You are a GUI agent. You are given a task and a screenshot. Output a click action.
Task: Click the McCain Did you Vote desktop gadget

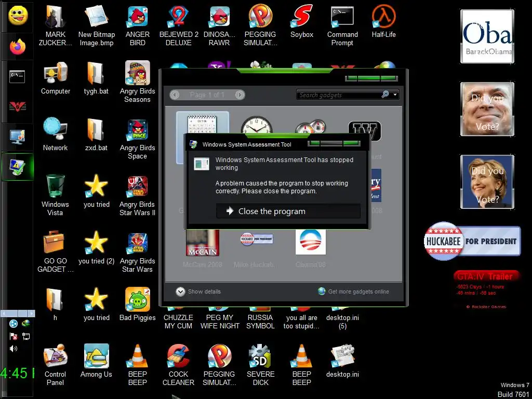pos(487,109)
